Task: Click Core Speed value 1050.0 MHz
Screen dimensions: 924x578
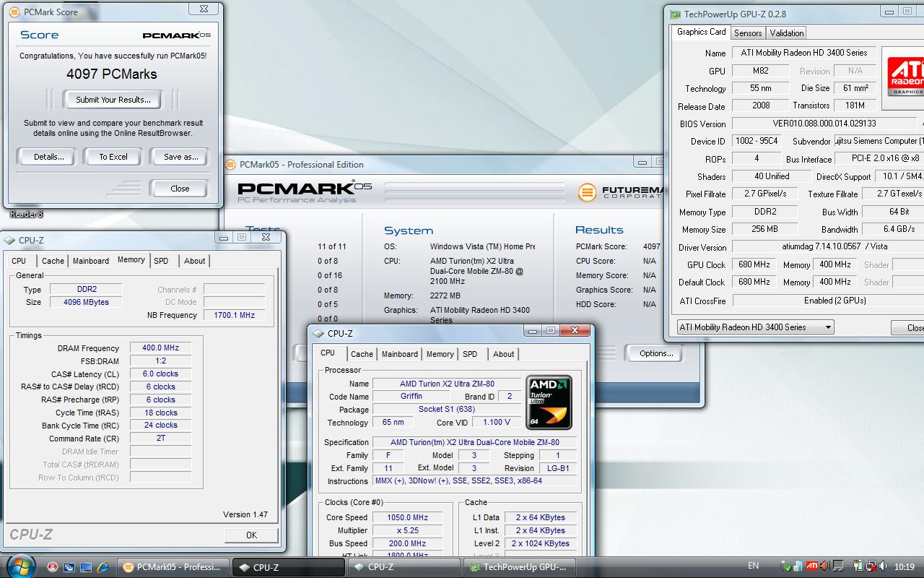Action: click(408, 517)
